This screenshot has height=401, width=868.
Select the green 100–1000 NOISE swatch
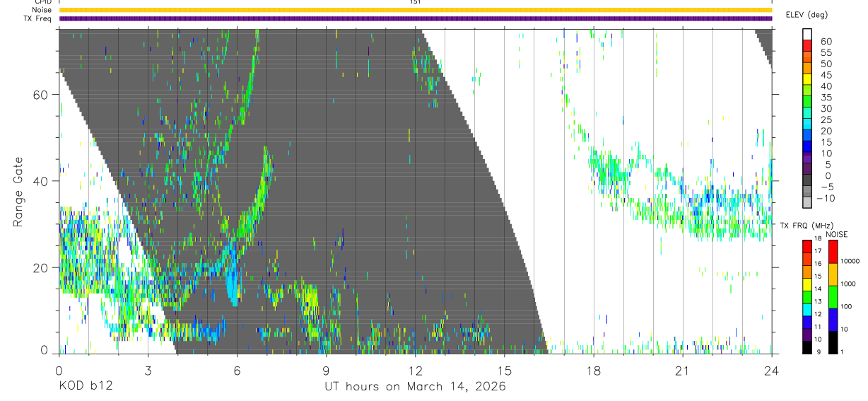(833, 296)
